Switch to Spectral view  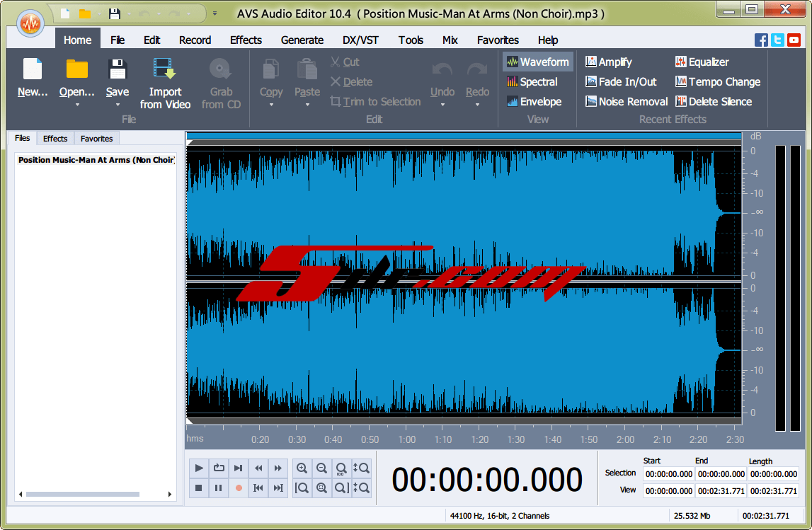click(532, 82)
